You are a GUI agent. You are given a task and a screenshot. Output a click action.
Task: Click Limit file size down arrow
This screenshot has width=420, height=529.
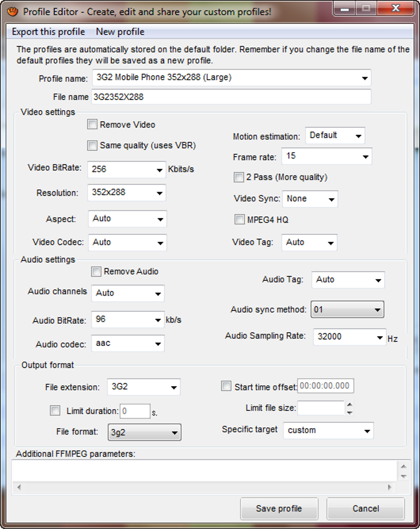350,412
